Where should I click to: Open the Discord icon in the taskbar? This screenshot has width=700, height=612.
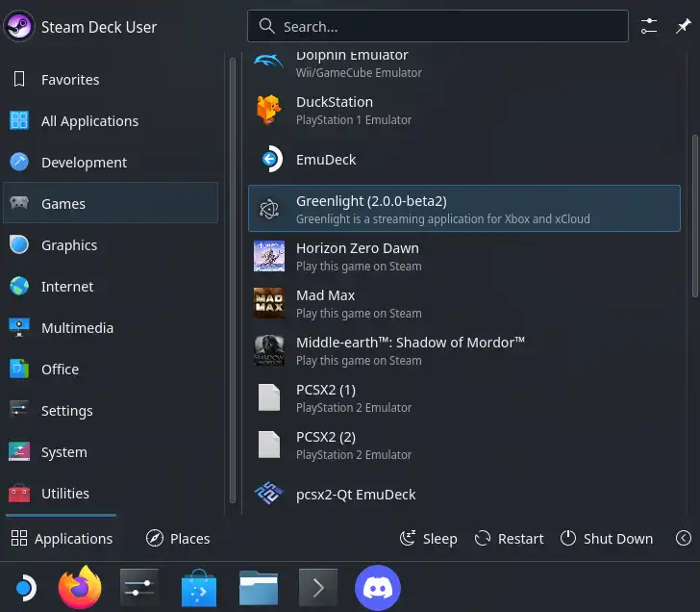378,588
